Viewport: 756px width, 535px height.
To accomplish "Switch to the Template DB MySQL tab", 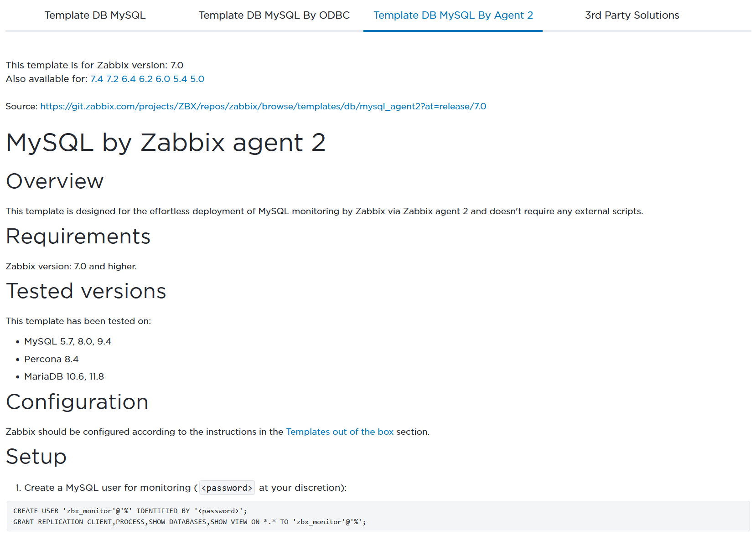I will point(95,15).
